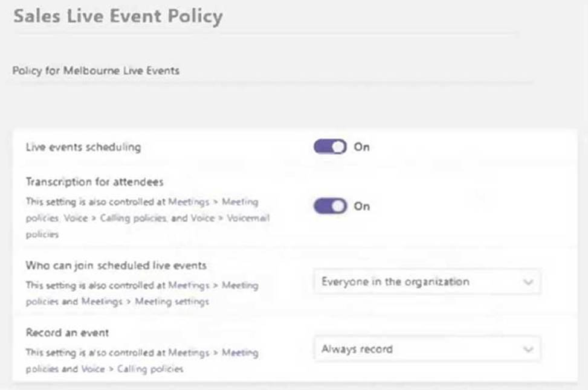Click chevron arrow of who-can-join dropdown
Screen dimensions: 588x390
528,282
